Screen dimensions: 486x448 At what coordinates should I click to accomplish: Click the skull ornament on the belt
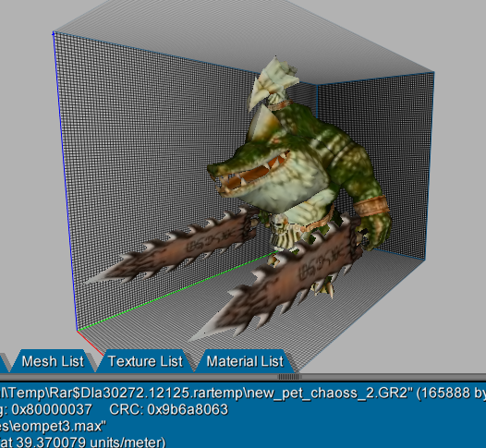point(277,223)
